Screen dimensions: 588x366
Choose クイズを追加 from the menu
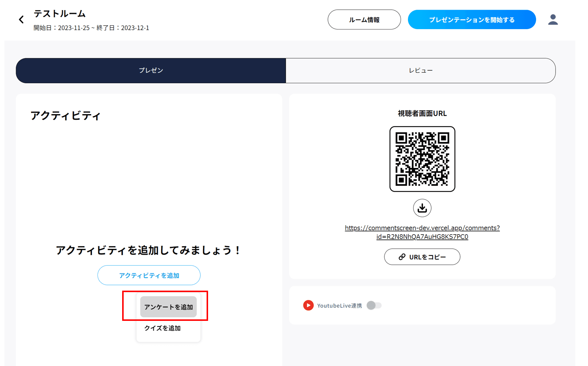click(163, 328)
